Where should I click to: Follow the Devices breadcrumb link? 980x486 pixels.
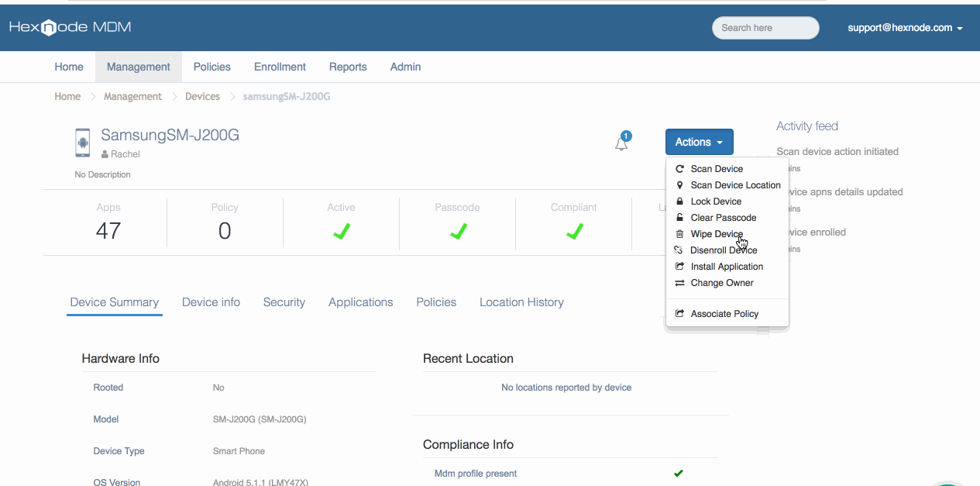(202, 97)
